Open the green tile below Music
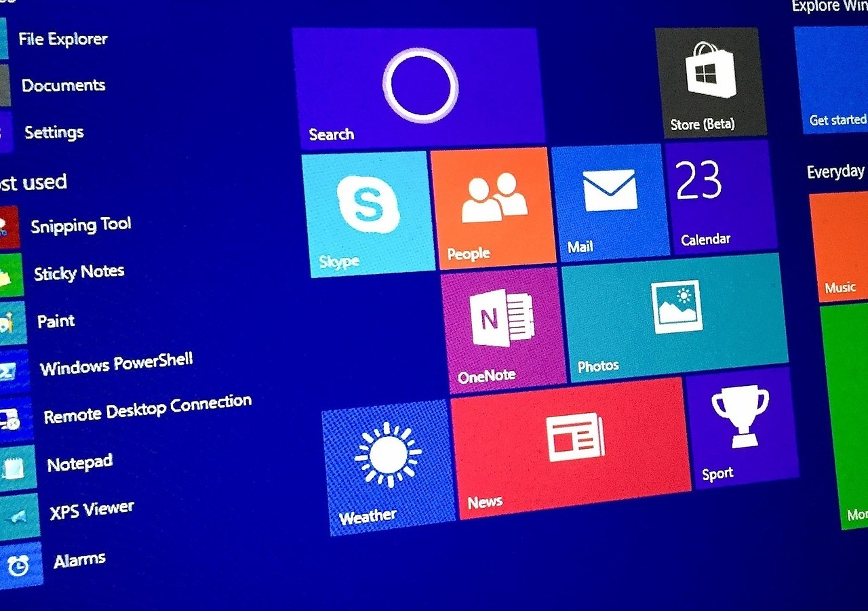Screen dimensions: 868x611 [845, 418]
